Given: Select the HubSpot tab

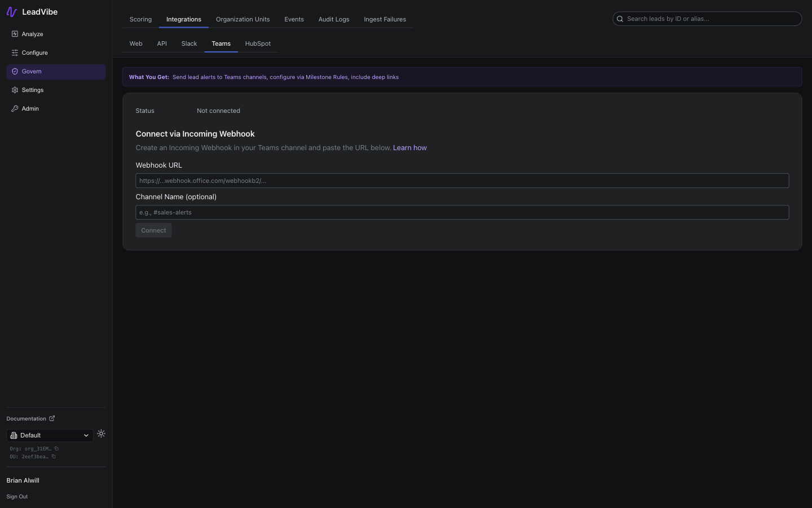Looking at the screenshot, I should pos(258,43).
